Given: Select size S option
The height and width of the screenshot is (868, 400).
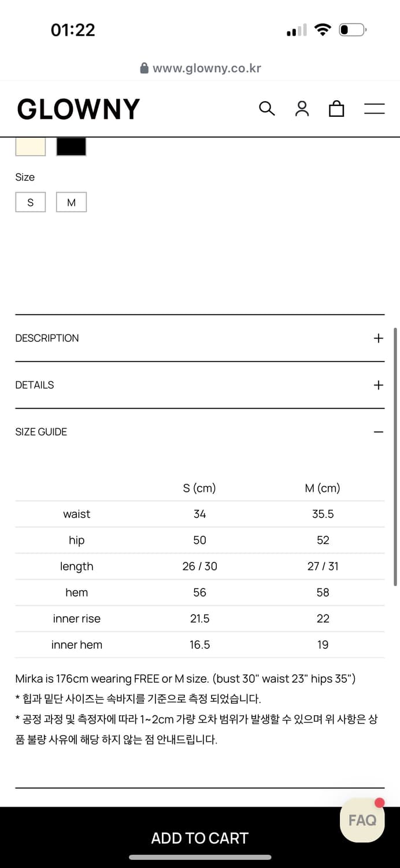Looking at the screenshot, I should coord(31,203).
